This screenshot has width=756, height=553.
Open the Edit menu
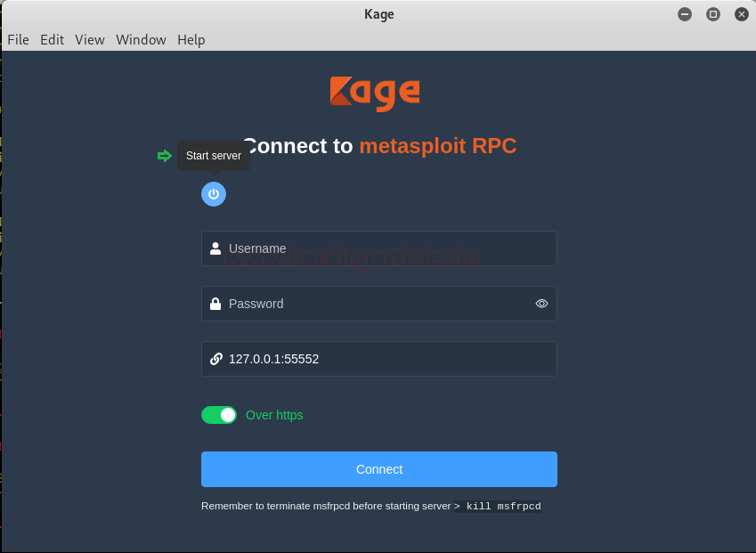click(52, 40)
